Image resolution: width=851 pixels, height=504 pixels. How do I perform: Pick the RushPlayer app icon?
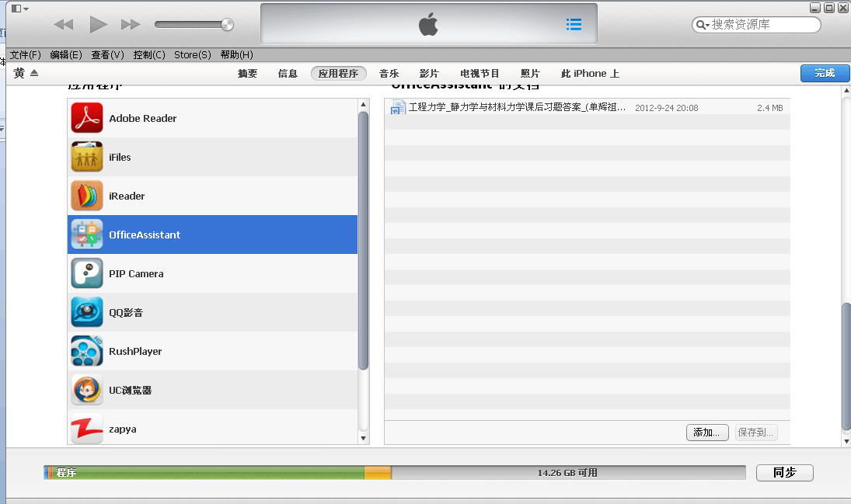pyautogui.click(x=87, y=351)
